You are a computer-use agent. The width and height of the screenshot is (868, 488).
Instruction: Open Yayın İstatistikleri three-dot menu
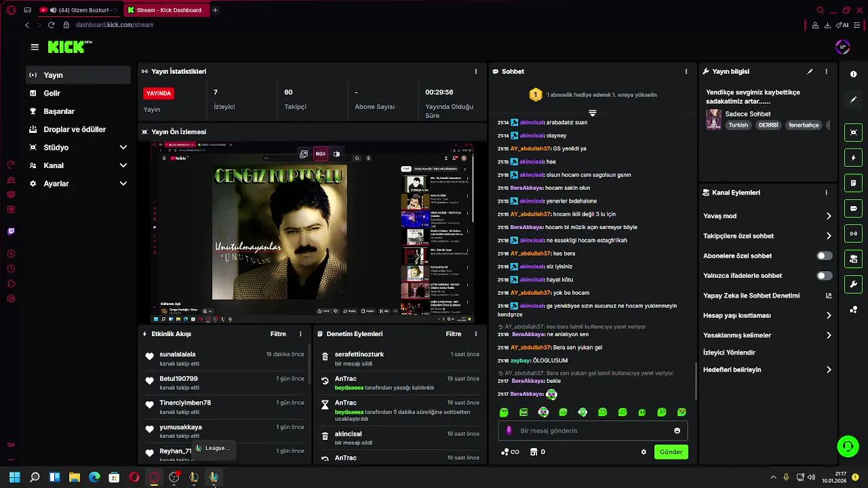pyautogui.click(x=475, y=71)
